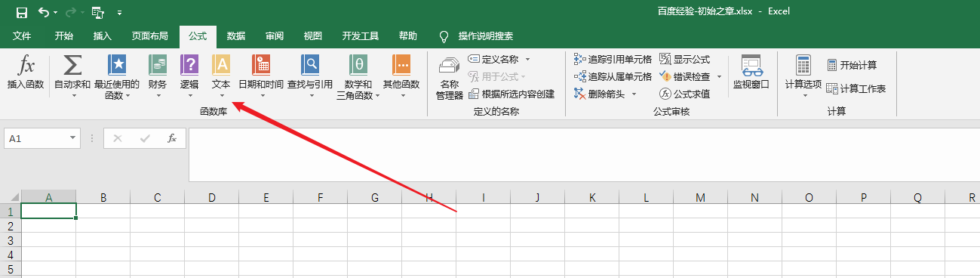Click inside the formula bar input

(x=584, y=155)
